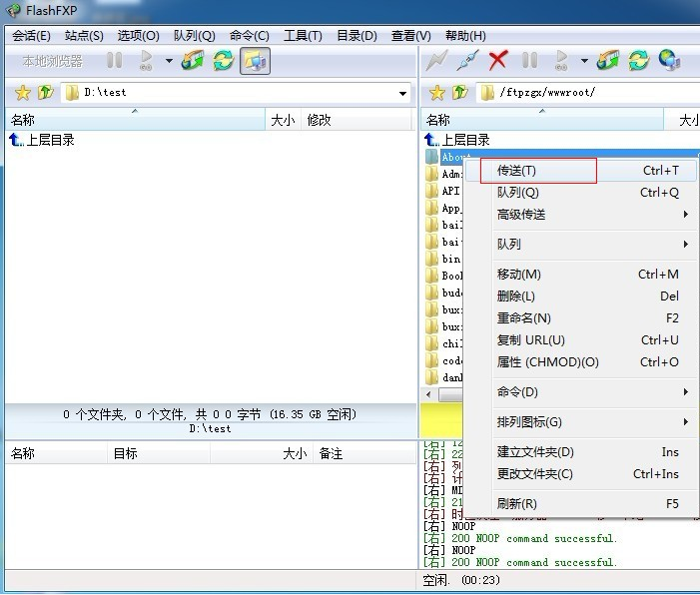Go up one folder in remote pane

pos(458,93)
